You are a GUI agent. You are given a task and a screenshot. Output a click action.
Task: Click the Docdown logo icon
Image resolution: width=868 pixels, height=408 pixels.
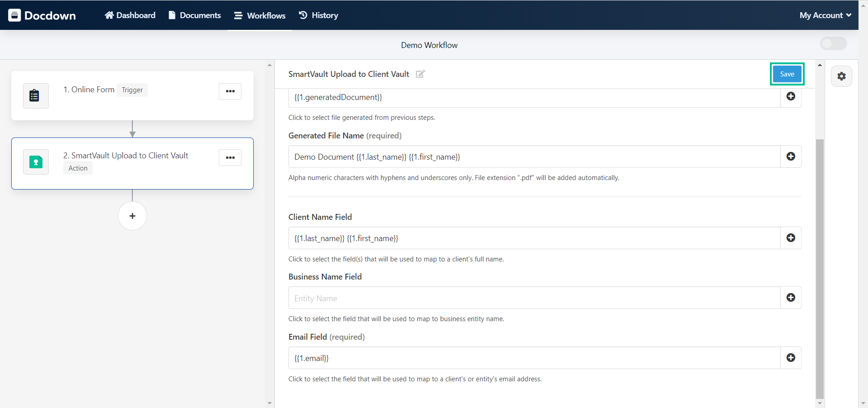[x=15, y=15]
